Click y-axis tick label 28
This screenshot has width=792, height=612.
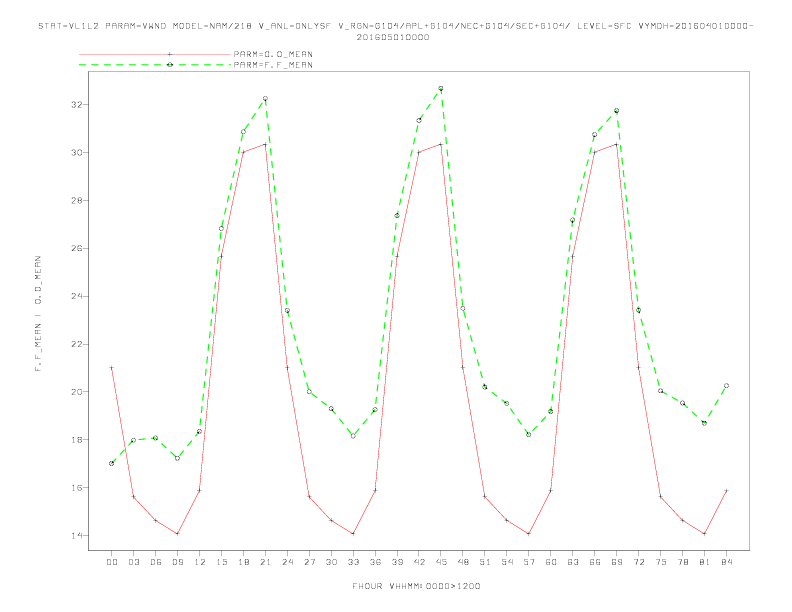[77, 200]
